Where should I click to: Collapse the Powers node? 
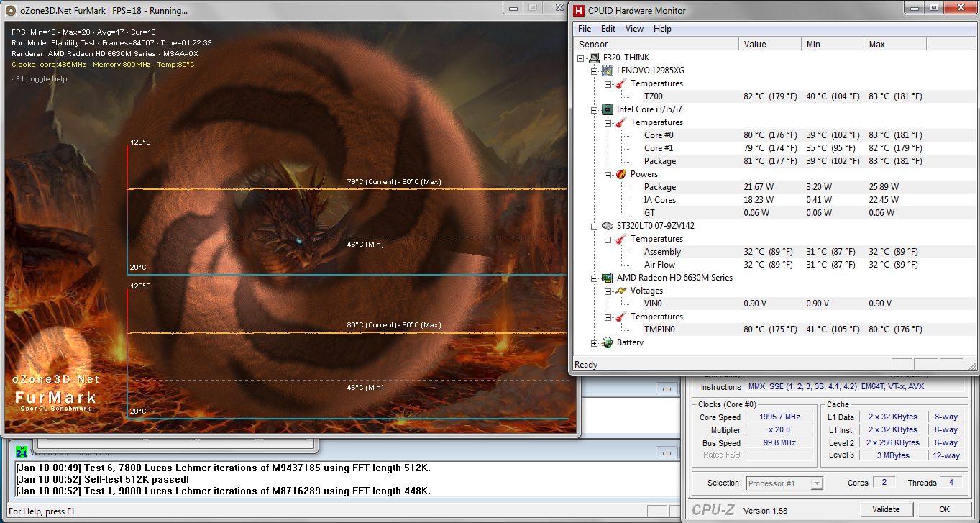click(x=608, y=174)
